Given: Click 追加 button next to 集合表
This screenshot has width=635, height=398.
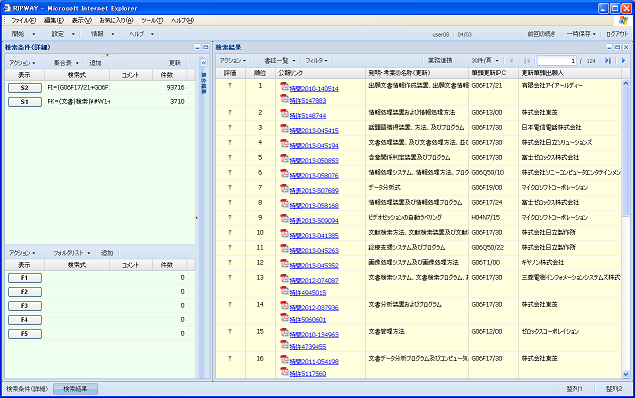Looking at the screenshot, I should [x=95, y=63].
